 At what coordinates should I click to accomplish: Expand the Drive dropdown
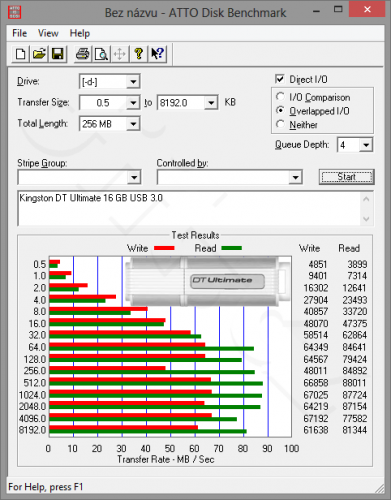pyautogui.click(x=133, y=82)
